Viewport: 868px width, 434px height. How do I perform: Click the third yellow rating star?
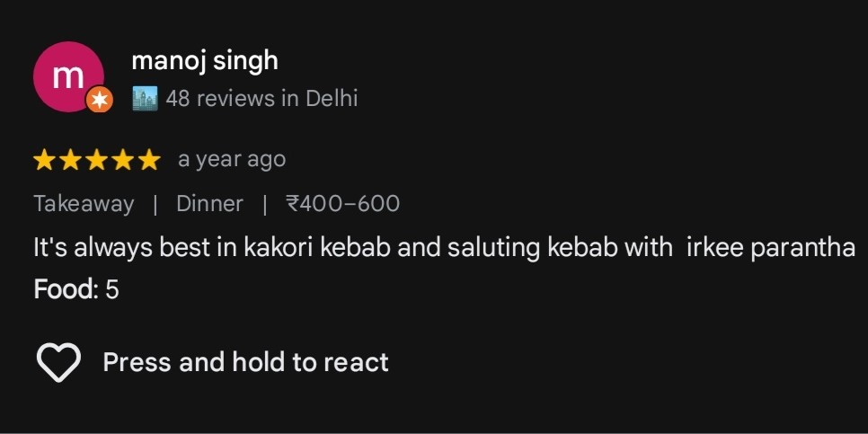96,161
